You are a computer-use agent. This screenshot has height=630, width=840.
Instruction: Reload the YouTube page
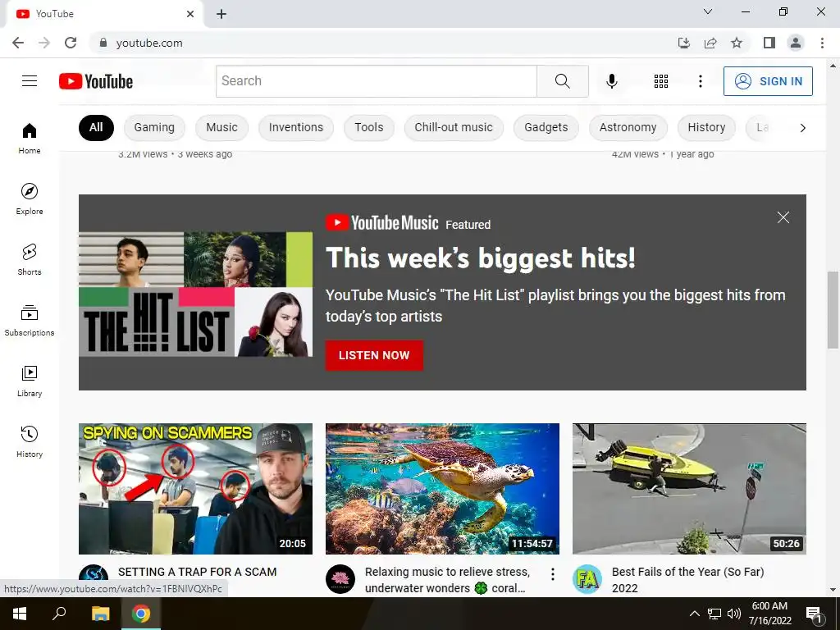click(x=71, y=43)
